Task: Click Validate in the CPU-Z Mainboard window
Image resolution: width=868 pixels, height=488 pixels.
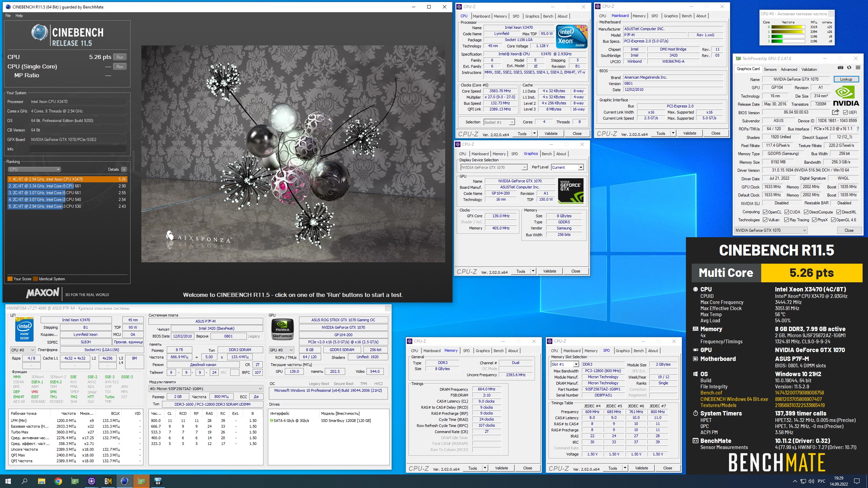Action: (690, 133)
